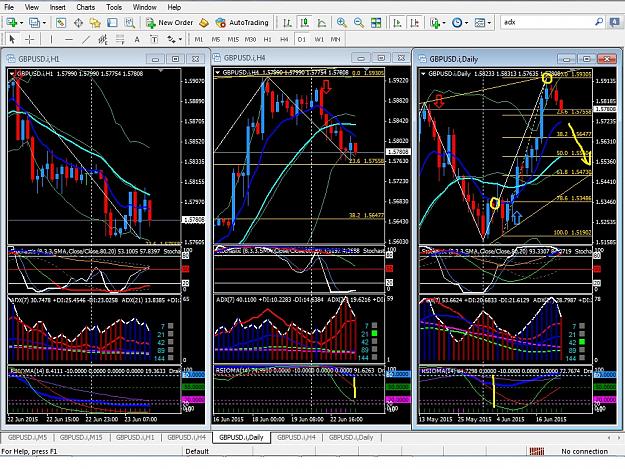625x469 pixels.
Task: Switch timeframe to H1
Action: pos(267,39)
